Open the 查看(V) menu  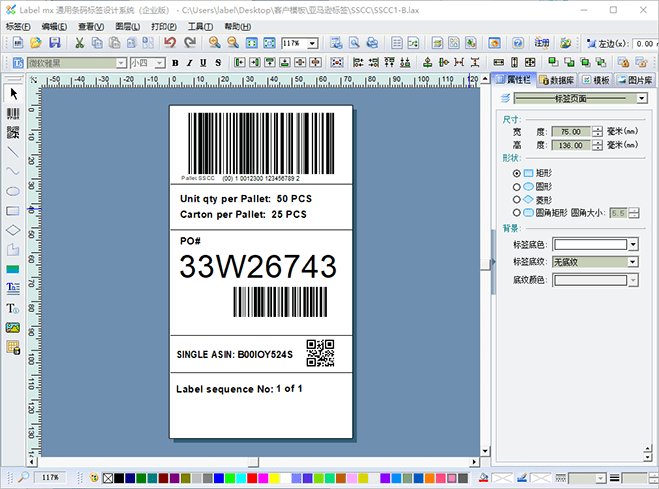pyautogui.click(x=91, y=26)
